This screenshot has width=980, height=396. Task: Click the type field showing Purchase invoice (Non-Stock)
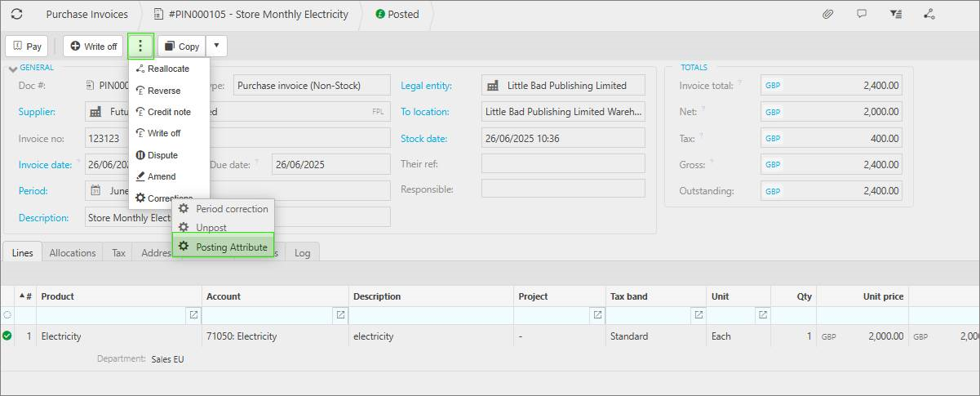click(312, 85)
